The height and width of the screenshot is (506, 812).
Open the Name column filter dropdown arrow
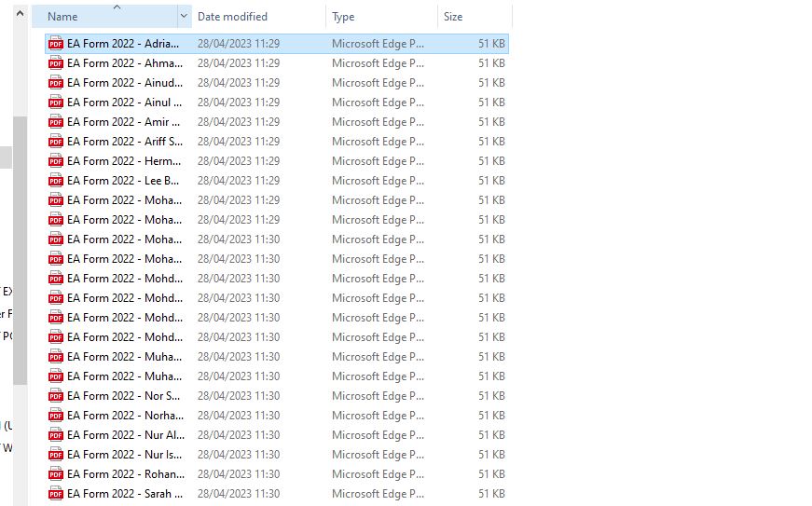click(x=183, y=17)
